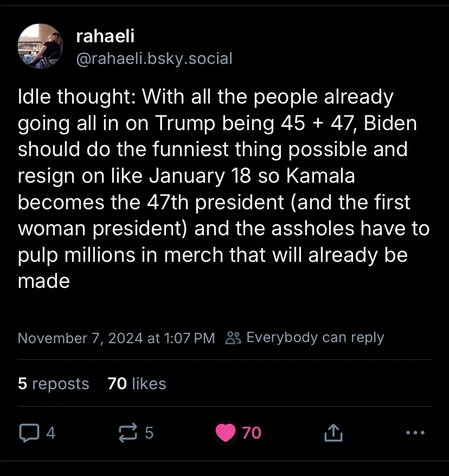Image resolution: width=449 pixels, height=476 pixels.
Task: Unlike the post via pink heart
Action: pos(226,432)
